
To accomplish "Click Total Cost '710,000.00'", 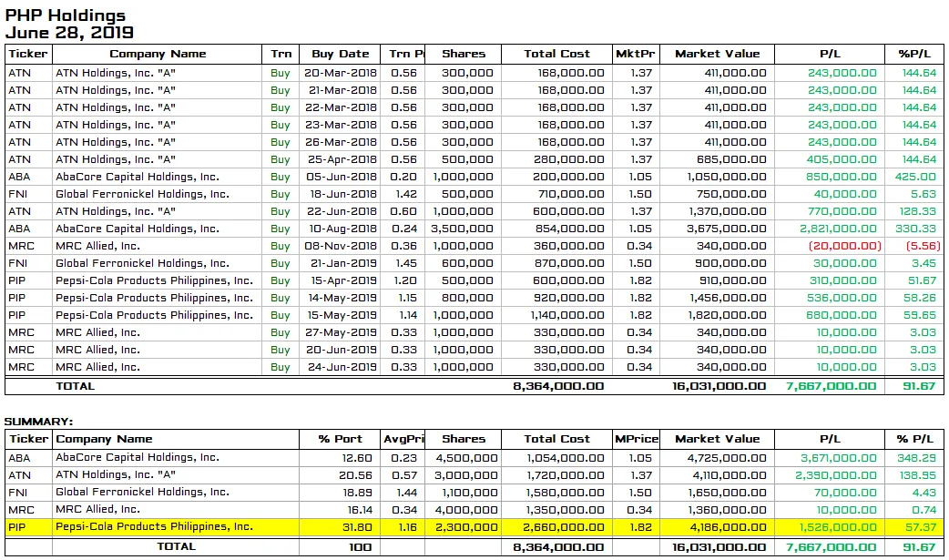I will pyautogui.click(x=571, y=194).
